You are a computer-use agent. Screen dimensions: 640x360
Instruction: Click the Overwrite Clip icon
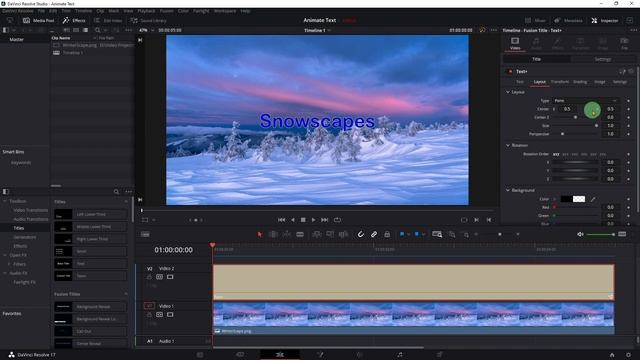pos(330,234)
